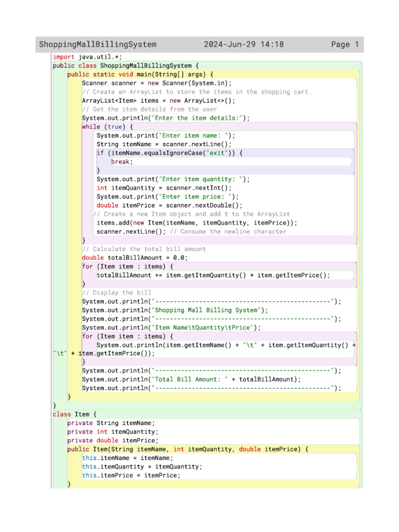The image size is (399, 532).
Task: Click the 'this.itemPrice = itemPrice;' line
Action: 131,476
